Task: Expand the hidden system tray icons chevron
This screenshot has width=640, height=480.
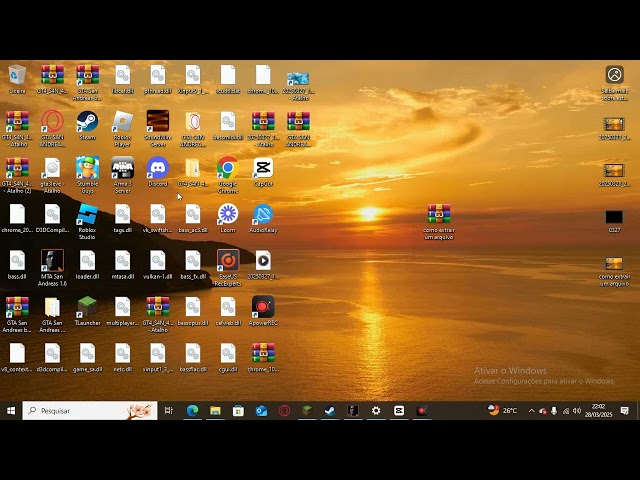Action: tap(531, 411)
